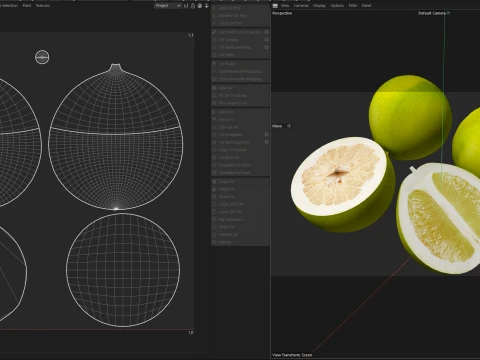Select the small circular UV island
The height and width of the screenshot is (360, 480).
coord(42,57)
